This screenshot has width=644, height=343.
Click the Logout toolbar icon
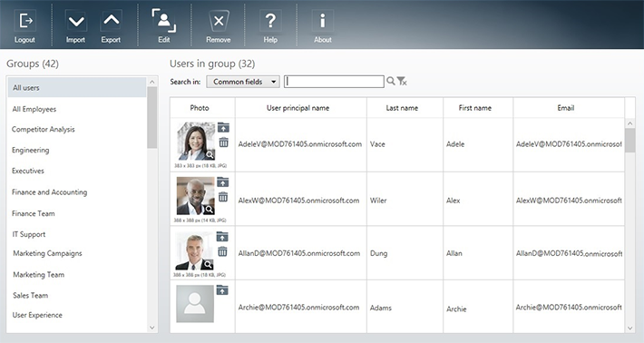pos(25,21)
